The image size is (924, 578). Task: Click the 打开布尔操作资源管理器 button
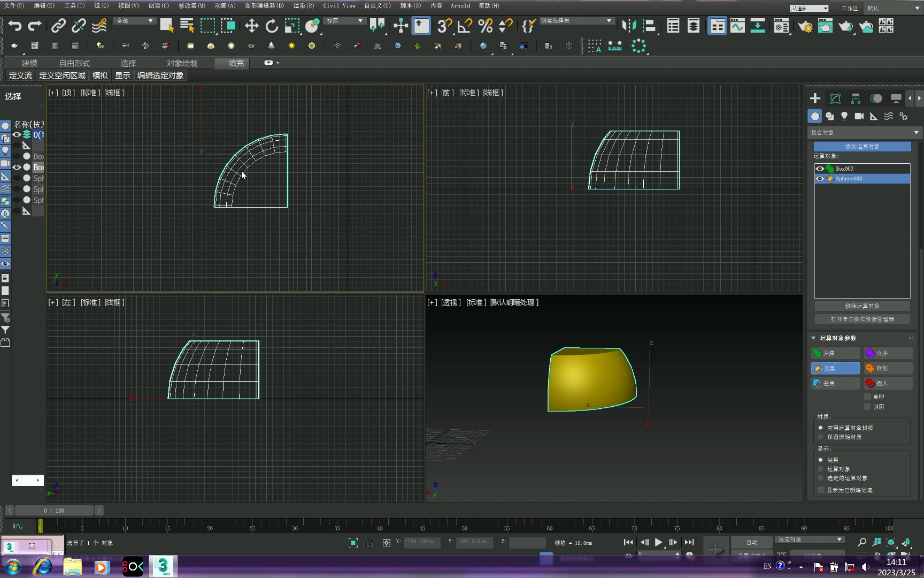(x=862, y=318)
